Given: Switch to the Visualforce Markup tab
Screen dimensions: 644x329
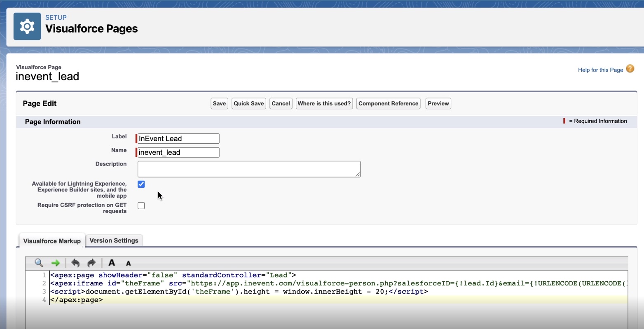Looking at the screenshot, I should [52, 241].
